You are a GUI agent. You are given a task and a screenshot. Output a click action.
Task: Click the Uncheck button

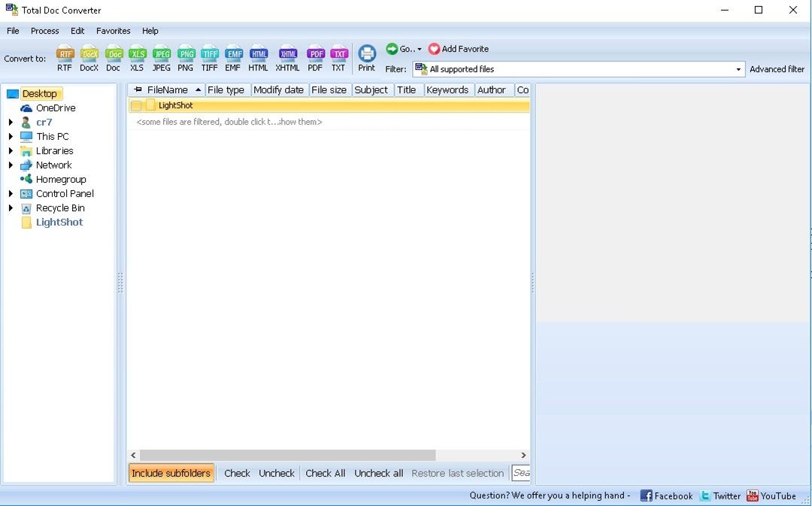(277, 473)
